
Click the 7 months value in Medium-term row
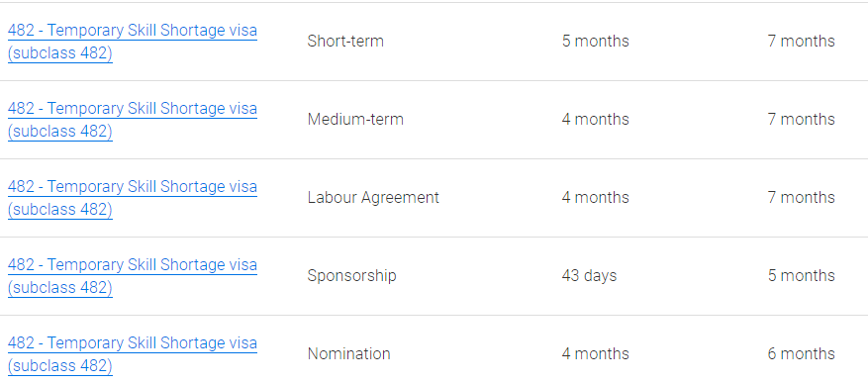click(x=801, y=119)
